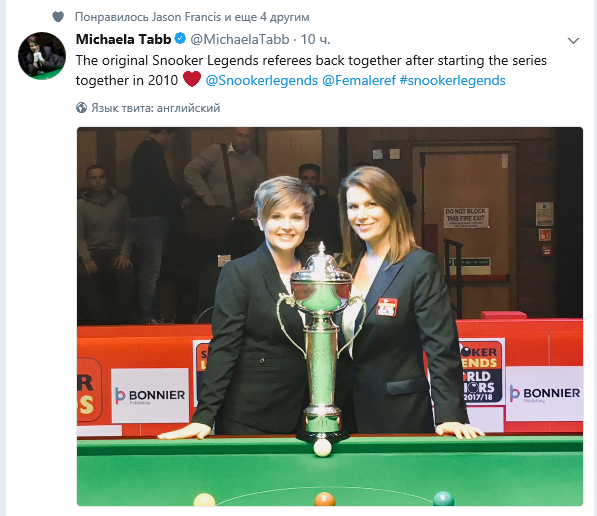Click the heart icon beside liked notice
The image size is (597, 516).
click(58, 17)
